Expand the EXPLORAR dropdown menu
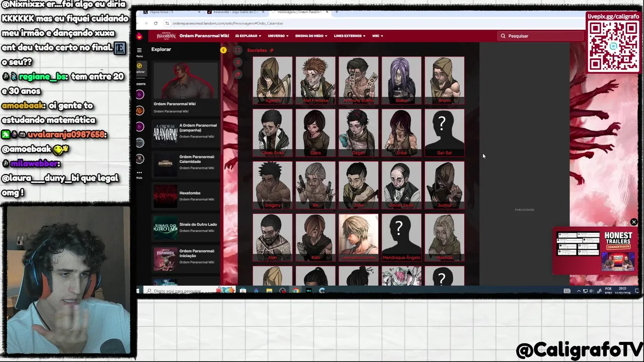Image resolution: width=644 pixels, height=362 pixels. click(248, 36)
